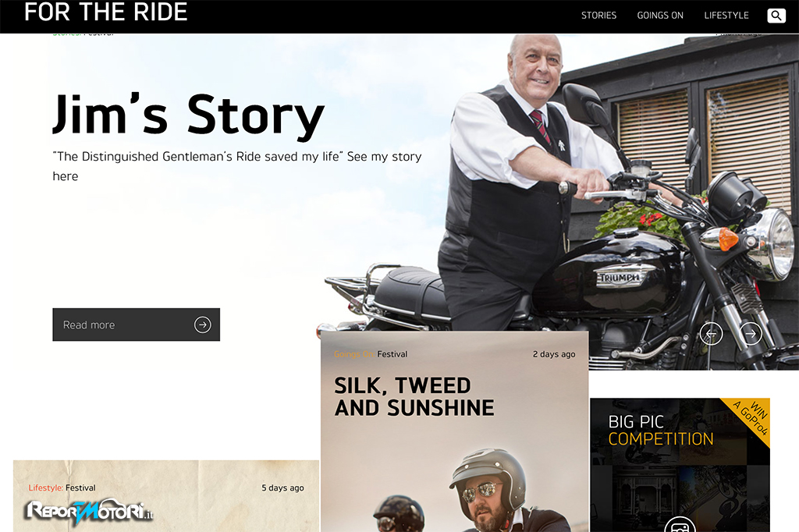
Task: Select the Lifestyle category label
Action: (45, 488)
